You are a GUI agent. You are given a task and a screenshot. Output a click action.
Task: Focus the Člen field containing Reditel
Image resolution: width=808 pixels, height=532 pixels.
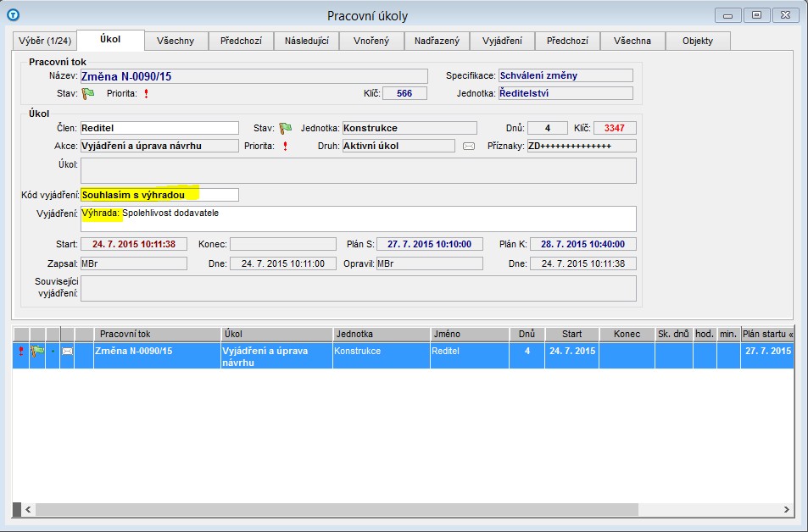click(159, 128)
